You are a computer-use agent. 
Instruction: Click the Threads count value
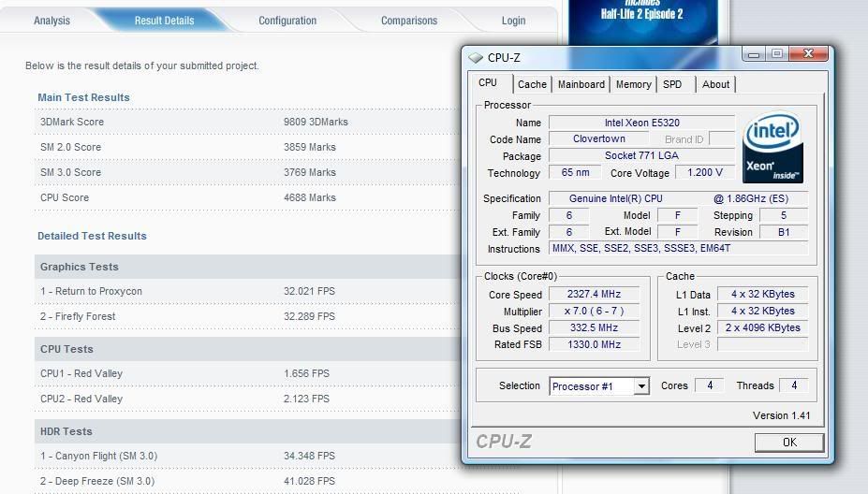click(794, 385)
